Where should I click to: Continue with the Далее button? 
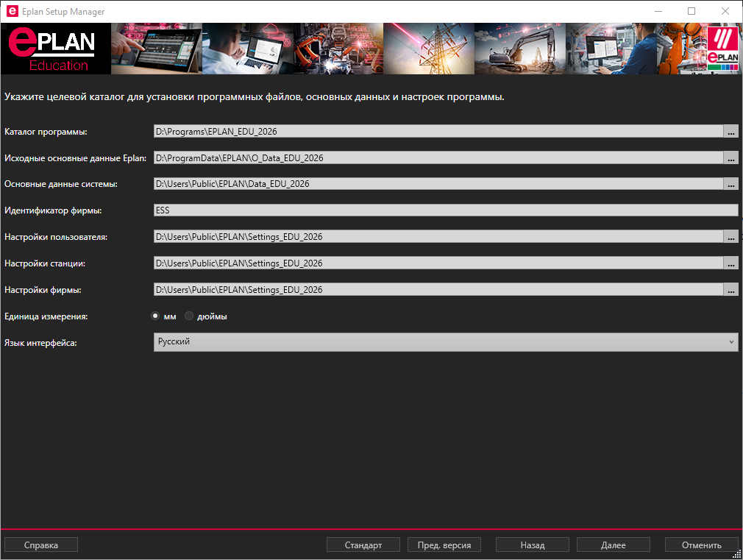coord(614,545)
